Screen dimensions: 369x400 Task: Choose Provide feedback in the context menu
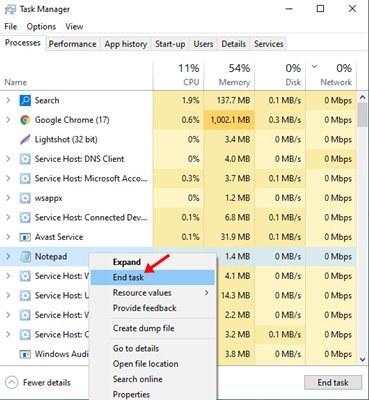[x=153, y=308]
